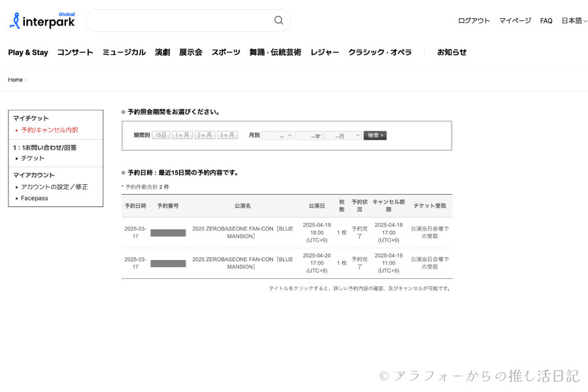Open the レジャー menu
The image size is (588, 392).
325,52
